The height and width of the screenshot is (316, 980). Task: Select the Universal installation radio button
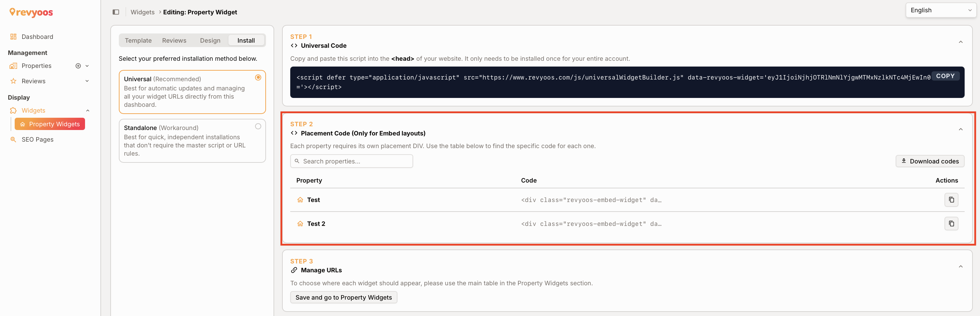coord(258,77)
